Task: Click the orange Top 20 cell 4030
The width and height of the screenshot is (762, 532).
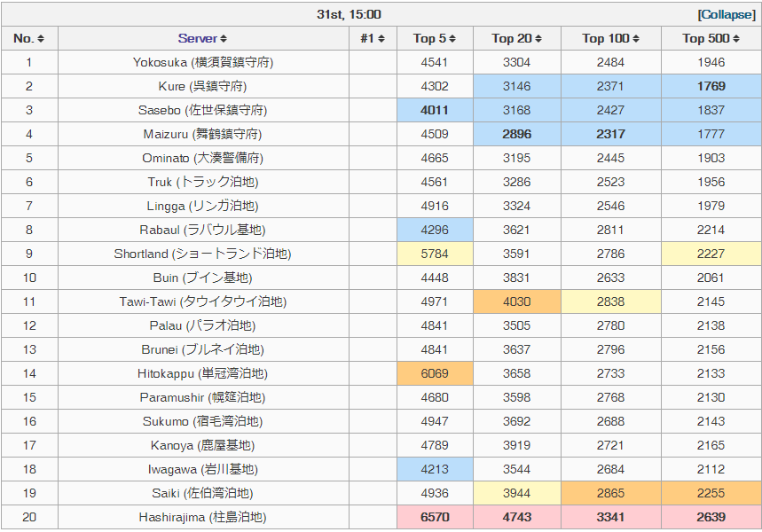Action: coord(516,301)
